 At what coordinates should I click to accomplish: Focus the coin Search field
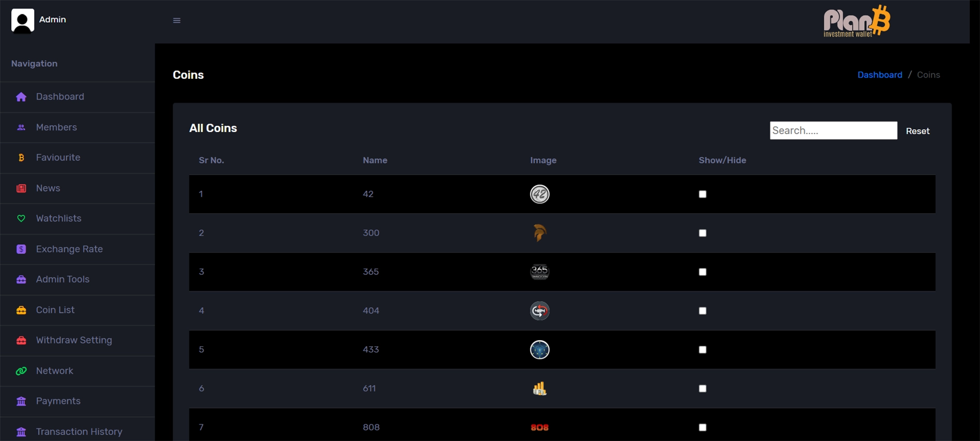click(x=833, y=130)
